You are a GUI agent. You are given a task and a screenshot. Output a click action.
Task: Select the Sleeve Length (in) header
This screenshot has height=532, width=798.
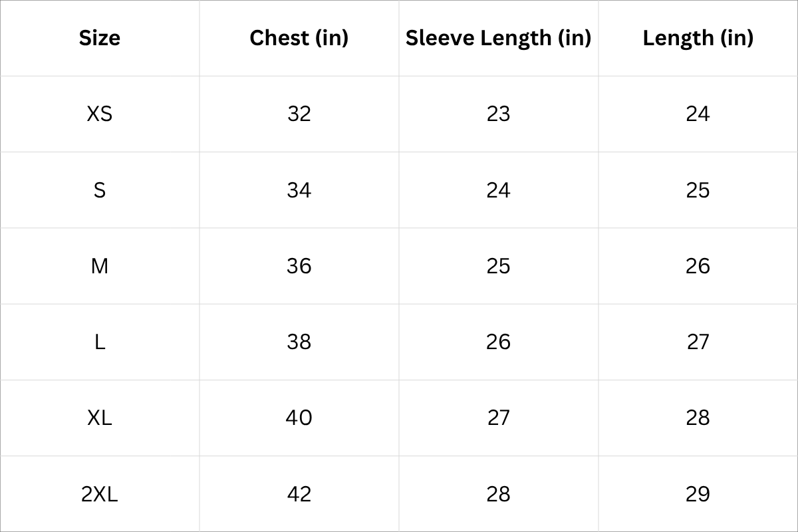click(x=498, y=38)
